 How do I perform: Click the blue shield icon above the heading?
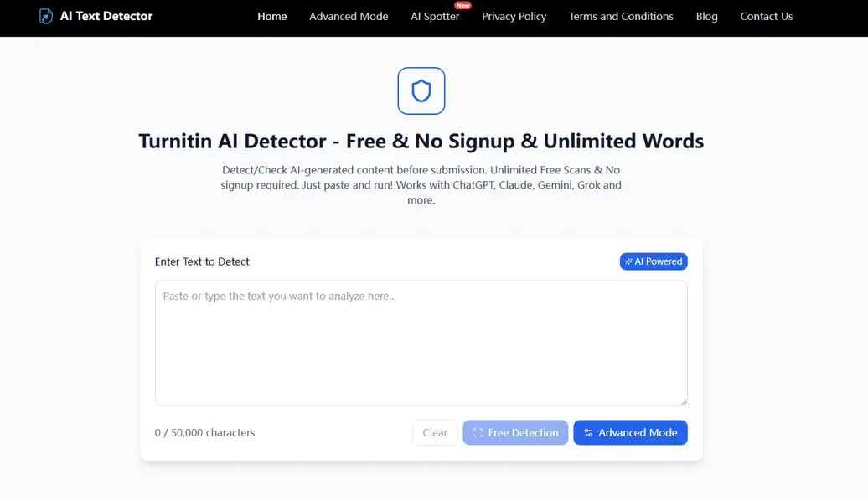pyautogui.click(x=421, y=90)
